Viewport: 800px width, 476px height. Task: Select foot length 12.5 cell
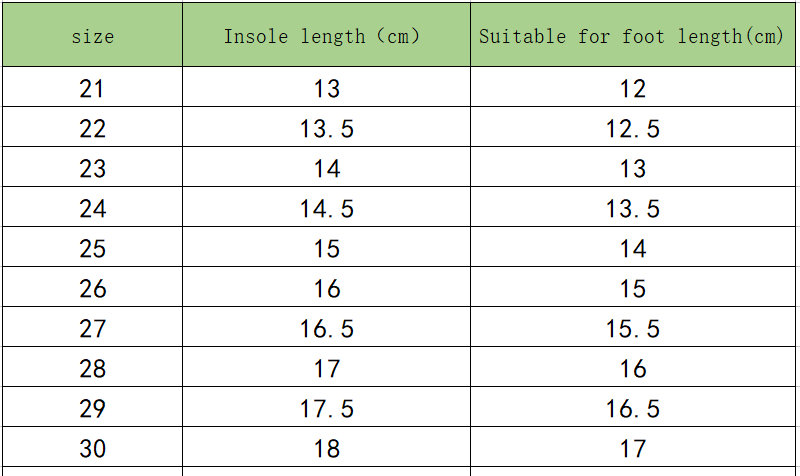(x=632, y=129)
